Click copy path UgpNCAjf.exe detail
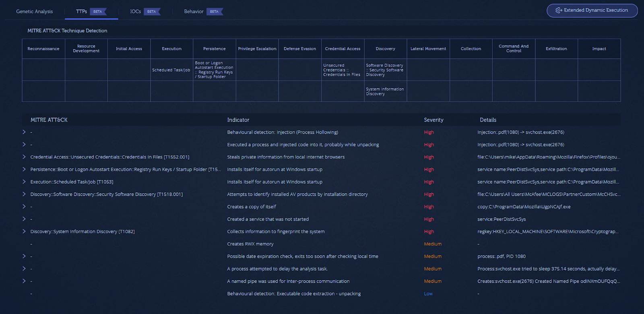 [x=524, y=207]
